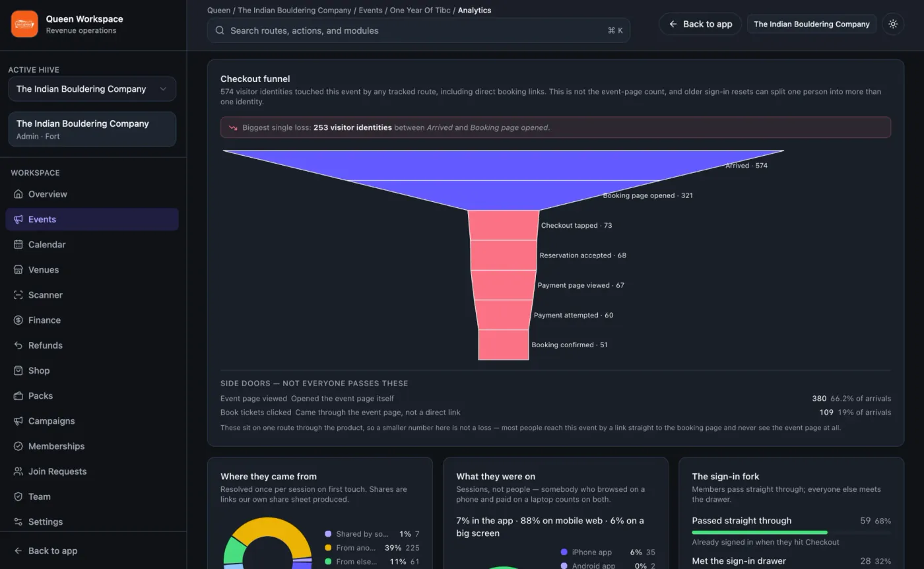Screen dimensions: 924x569
Task: Click the Passed straight through progress bar
Action: point(791,532)
